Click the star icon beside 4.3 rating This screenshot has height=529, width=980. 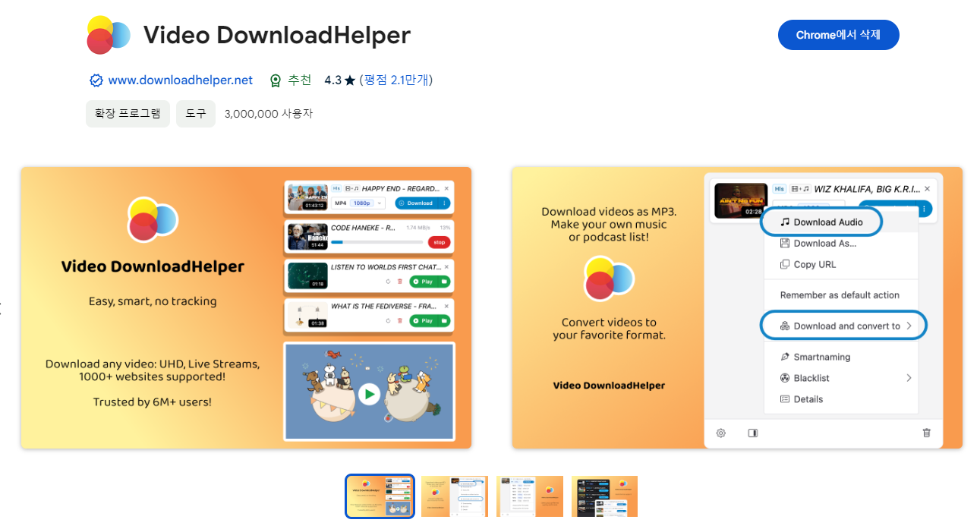pyautogui.click(x=349, y=80)
